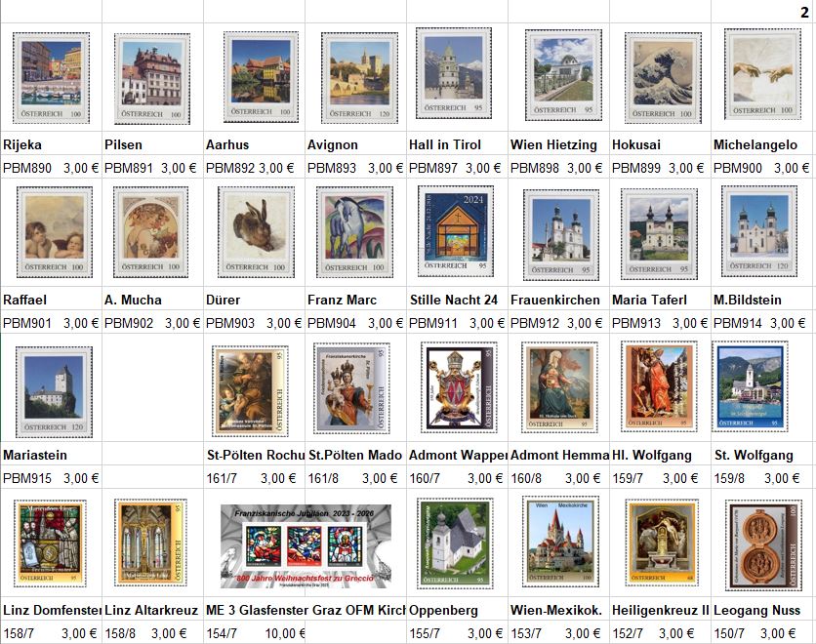Select the Michelangelo hands stamp
Screen dimensions: 816x644
[763, 74]
